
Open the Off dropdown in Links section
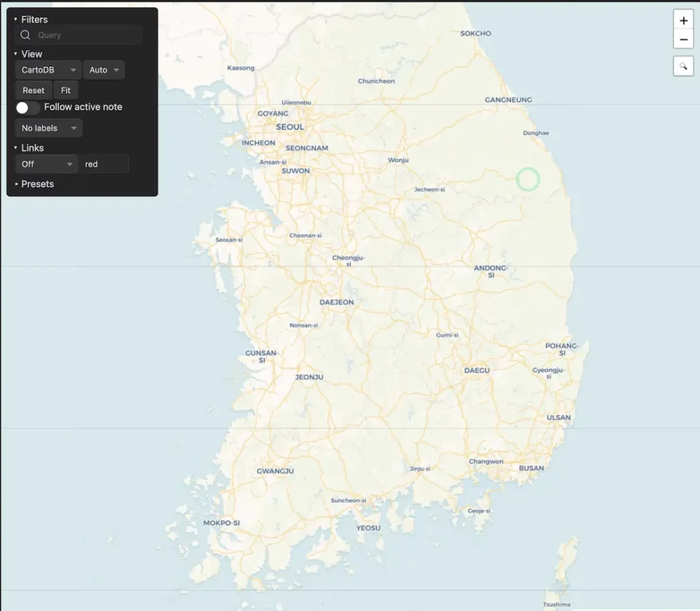tap(46, 164)
